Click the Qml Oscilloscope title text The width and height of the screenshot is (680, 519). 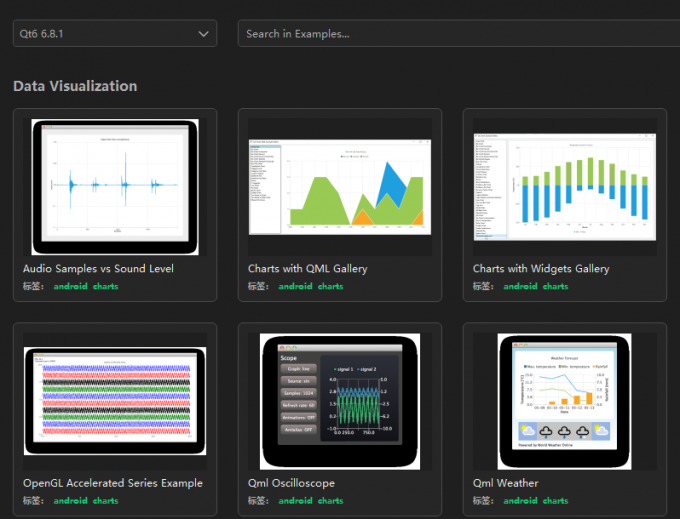point(291,483)
